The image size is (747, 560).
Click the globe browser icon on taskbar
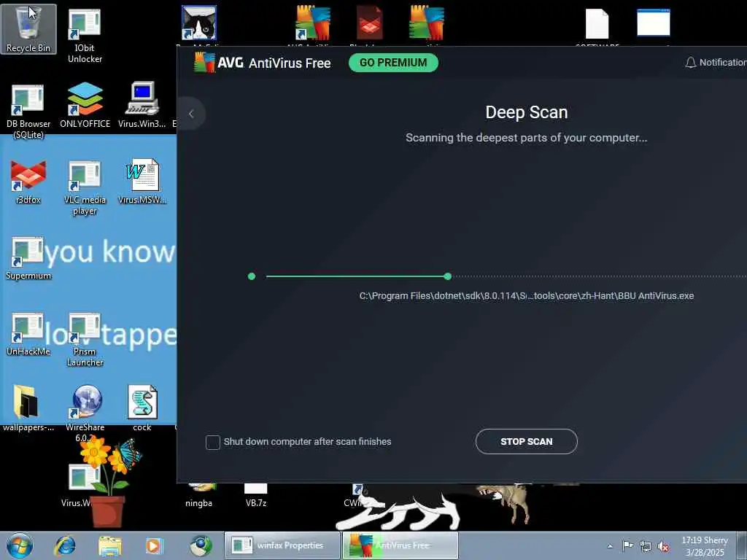[201, 546]
